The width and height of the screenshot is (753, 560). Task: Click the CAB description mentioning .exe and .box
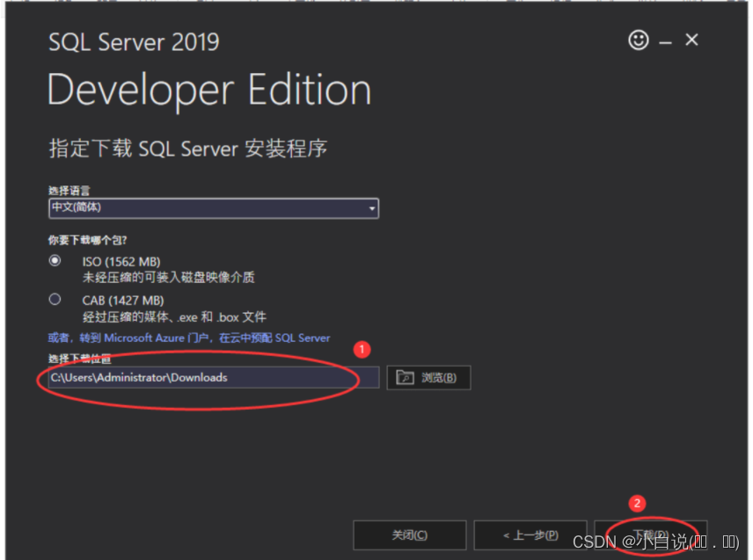(174, 316)
